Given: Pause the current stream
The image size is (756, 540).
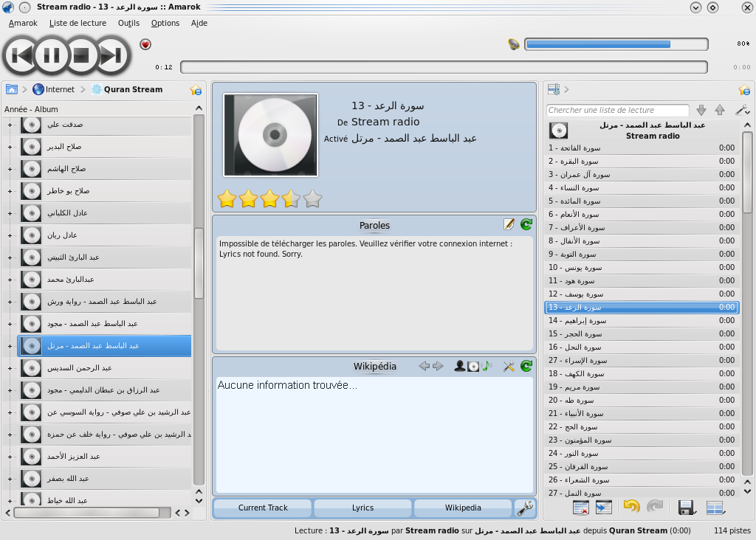Looking at the screenshot, I should pos(52,56).
